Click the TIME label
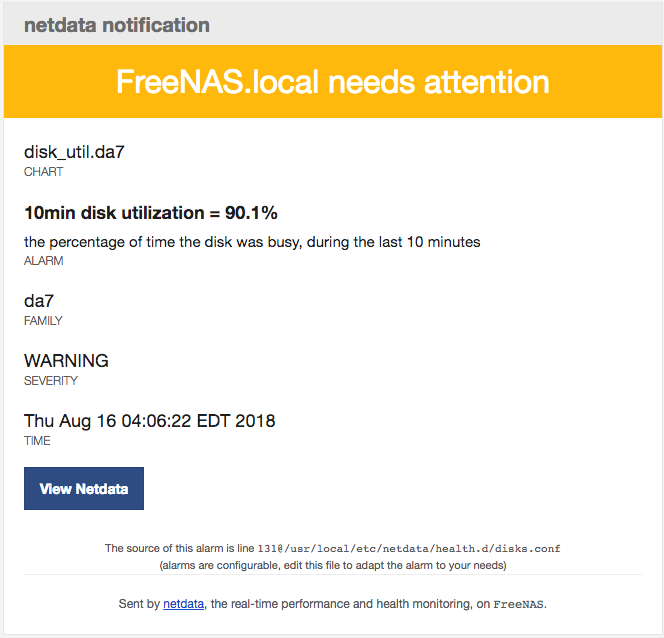The image size is (664, 638). tap(37, 441)
